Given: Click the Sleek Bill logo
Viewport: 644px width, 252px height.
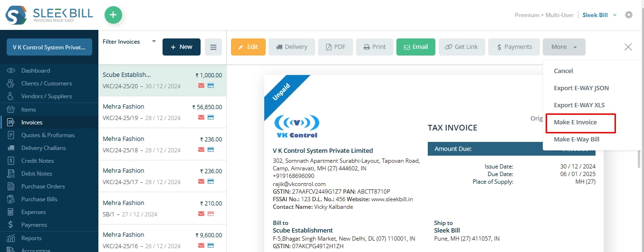Looking at the screenshot, I should pyautogui.click(x=49, y=15).
